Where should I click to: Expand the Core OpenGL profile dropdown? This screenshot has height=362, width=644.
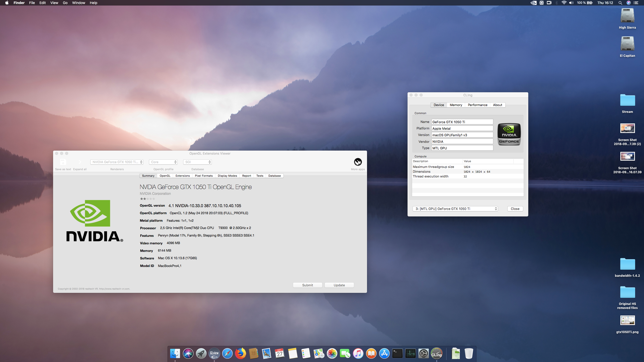(x=164, y=162)
